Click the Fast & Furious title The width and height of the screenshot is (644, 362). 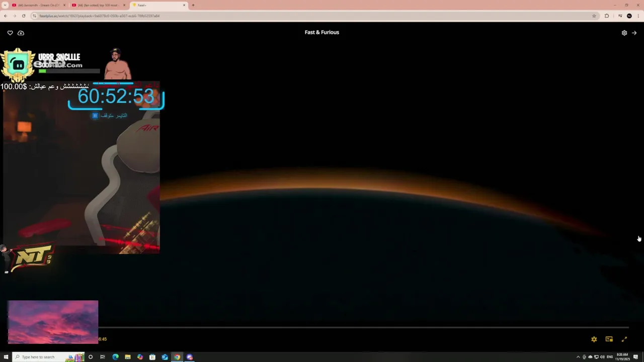(x=322, y=32)
